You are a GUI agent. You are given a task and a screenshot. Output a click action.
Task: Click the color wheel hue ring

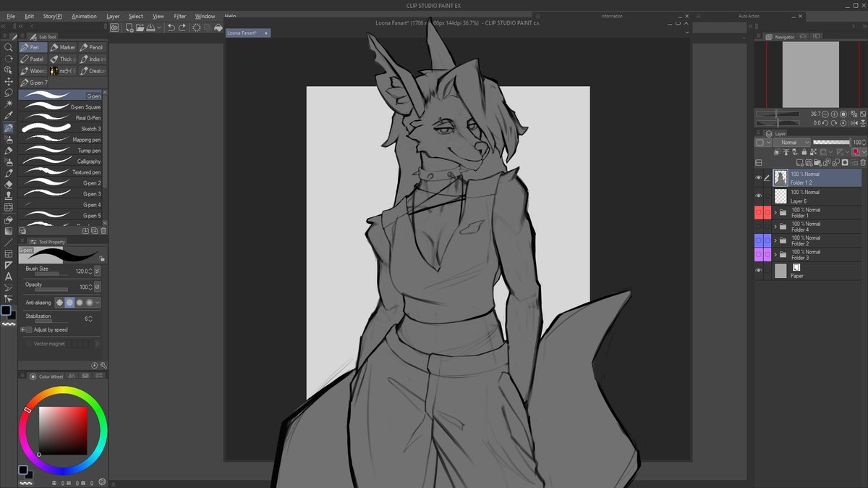coord(63,391)
